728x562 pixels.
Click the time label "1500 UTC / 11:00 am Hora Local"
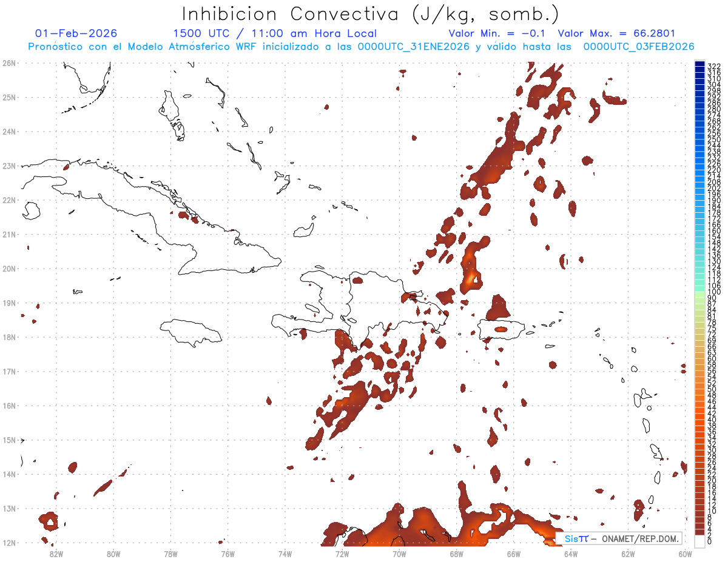click(x=275, y=33)
